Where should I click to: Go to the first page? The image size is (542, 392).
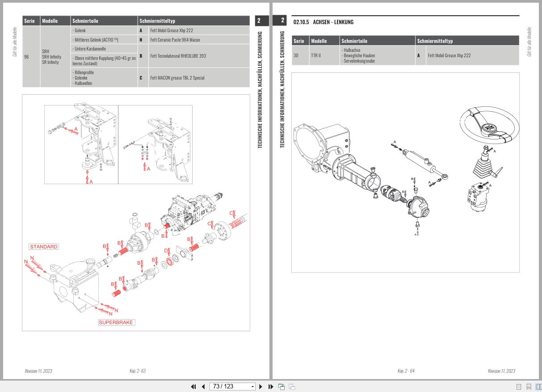point(193,387)
